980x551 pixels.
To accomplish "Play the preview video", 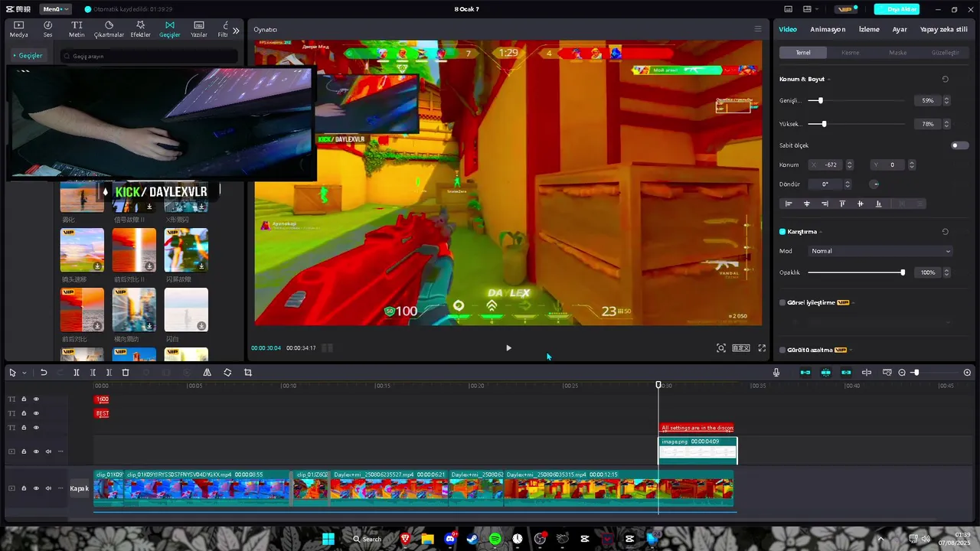I will point(508,348).
